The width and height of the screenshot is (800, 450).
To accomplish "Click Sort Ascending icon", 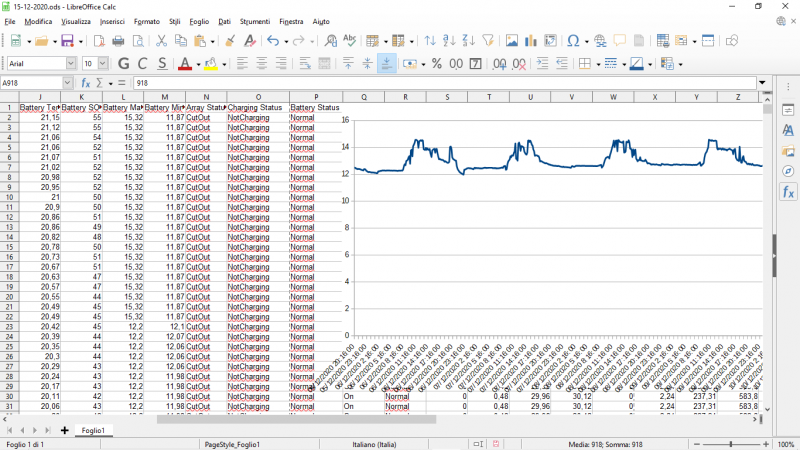I will coord(449,41).
